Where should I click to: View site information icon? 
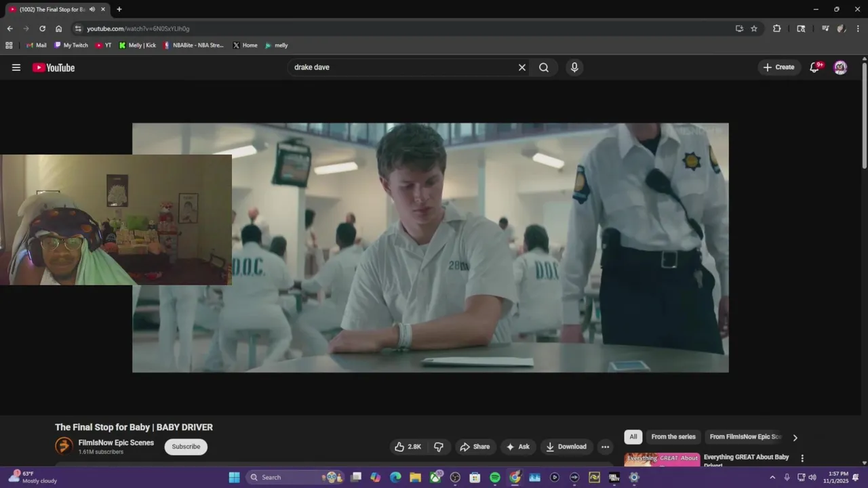(x=78, y=28)
